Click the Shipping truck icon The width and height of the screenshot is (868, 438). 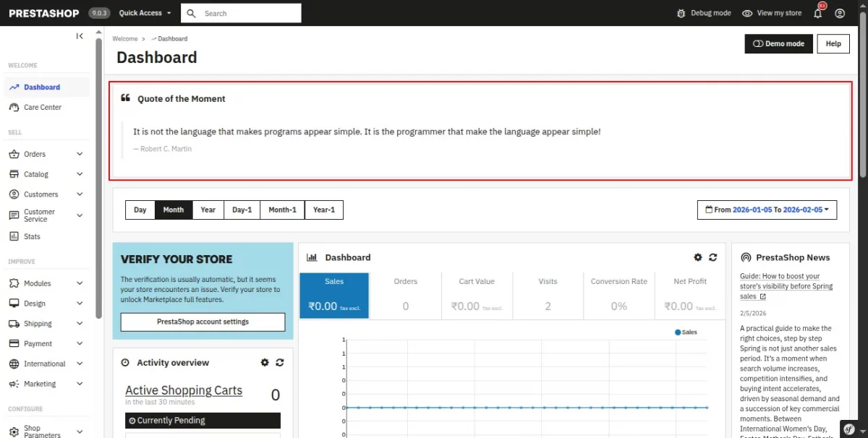[14, 324]
